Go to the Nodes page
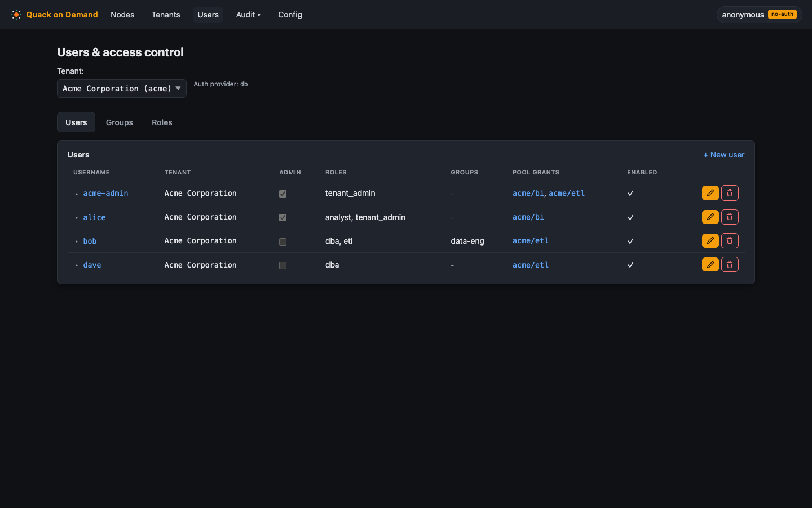Screen dimensions: 812x508 tap(122, 15)
